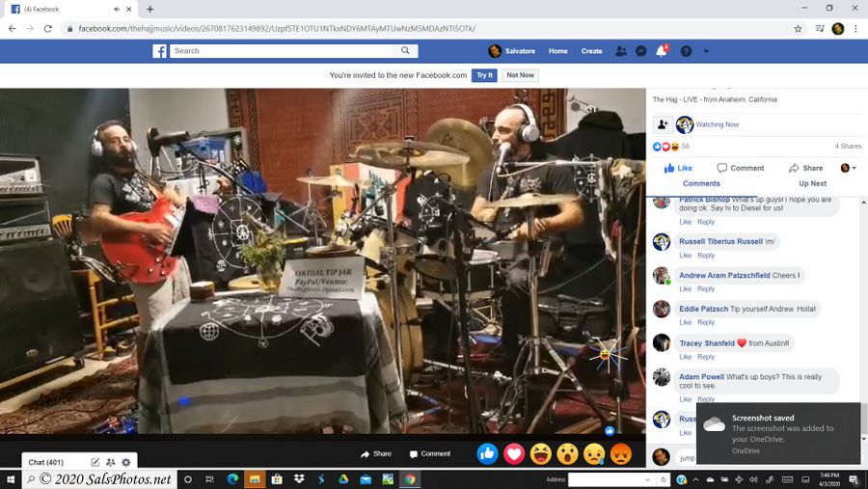Dismiss invite with Not Now button
This screenshot has width=868, height=489.
tap(520, 75)
